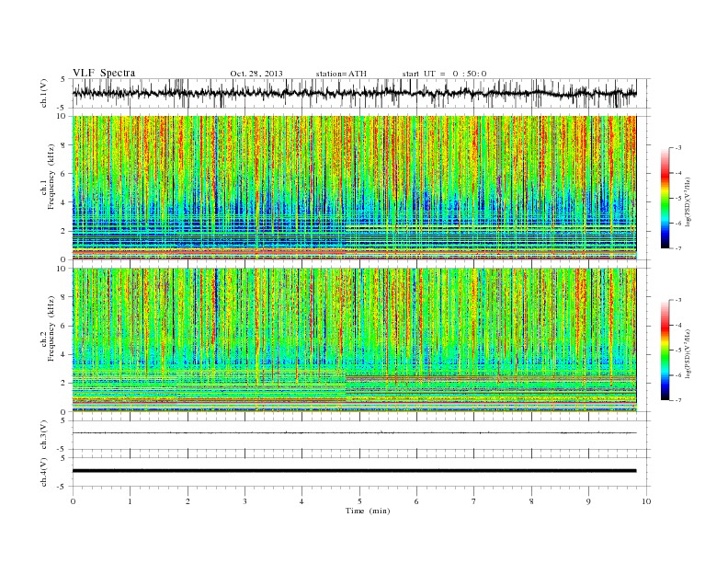Click the 'station=ATH' header label
This screenshot has width=728, height=563.
(x=341, y=74)
